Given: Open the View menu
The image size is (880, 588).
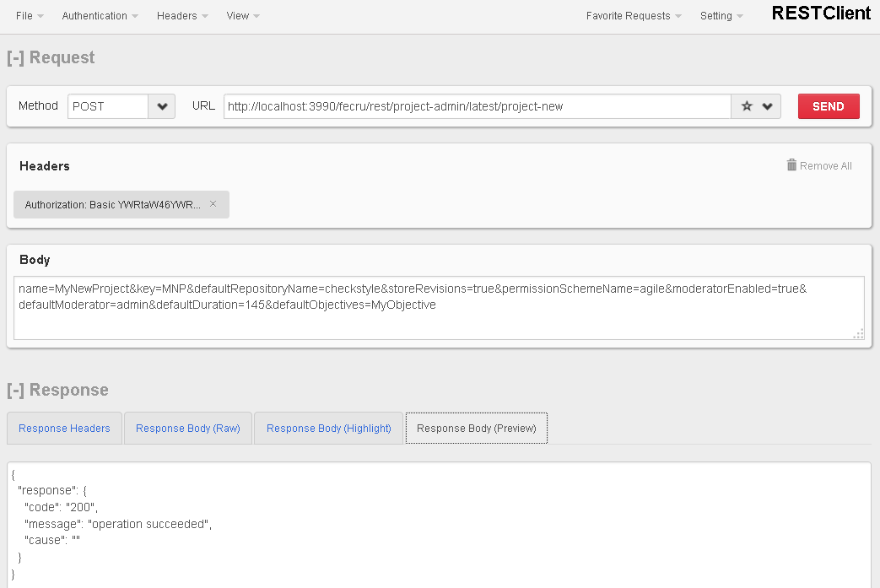Looking at the screenshot, I should 239,15.
